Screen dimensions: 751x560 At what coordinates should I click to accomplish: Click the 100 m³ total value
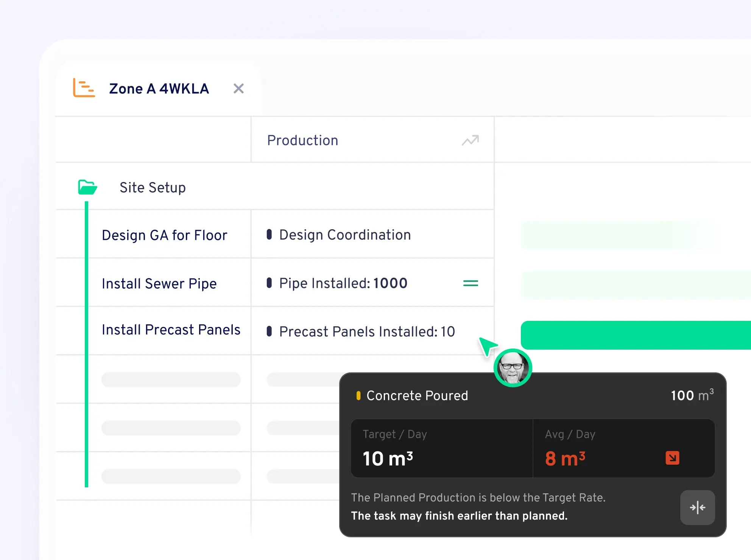[x=692, y=395]
